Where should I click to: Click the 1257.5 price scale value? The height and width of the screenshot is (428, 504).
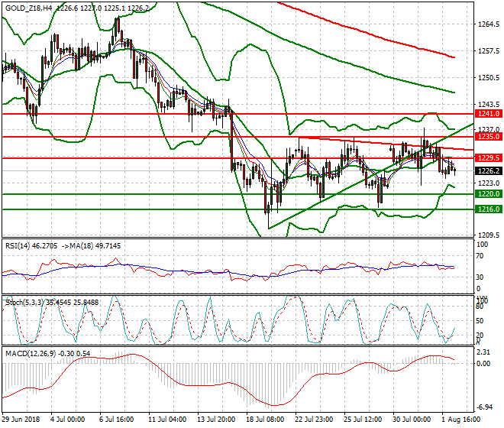[489, 51]
